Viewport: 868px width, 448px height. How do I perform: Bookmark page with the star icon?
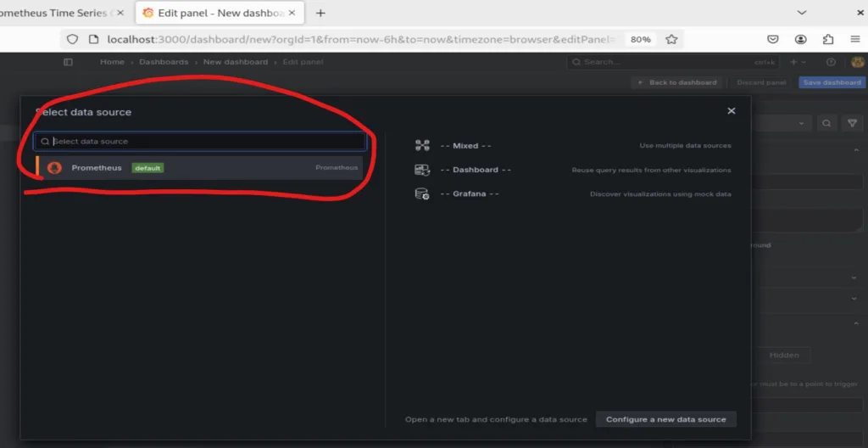pyautogui.click(x=671, y=39)
